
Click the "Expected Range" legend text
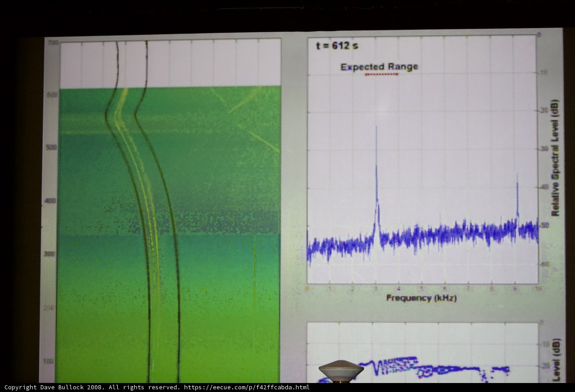click(x=379, y=67)
